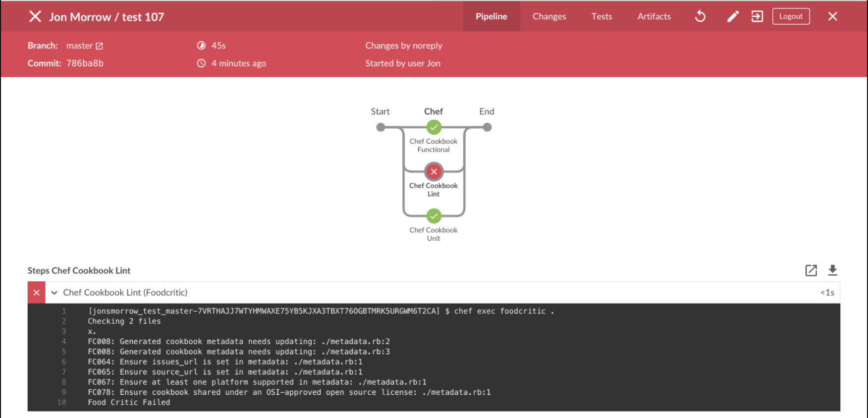
Task: Click the Chef Cookbook Unit label
Action: 434,234
